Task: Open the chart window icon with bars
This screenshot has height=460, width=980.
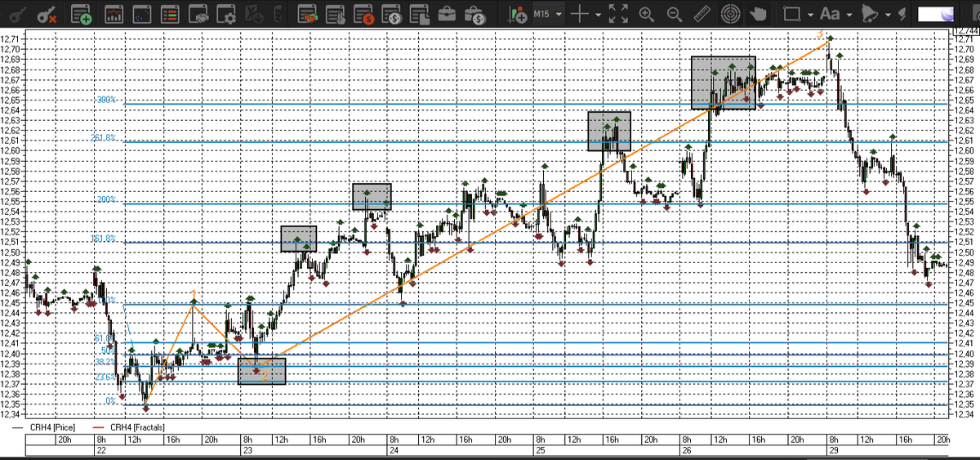Action: click(x=114, y=14)
